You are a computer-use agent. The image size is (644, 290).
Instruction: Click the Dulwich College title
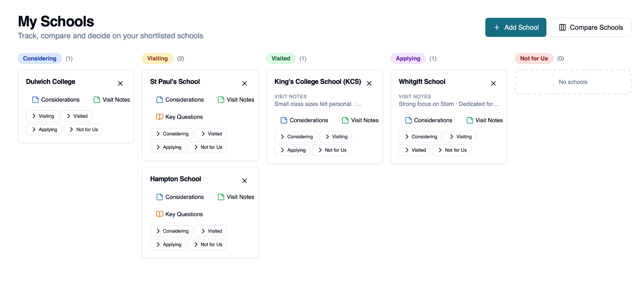51,82
